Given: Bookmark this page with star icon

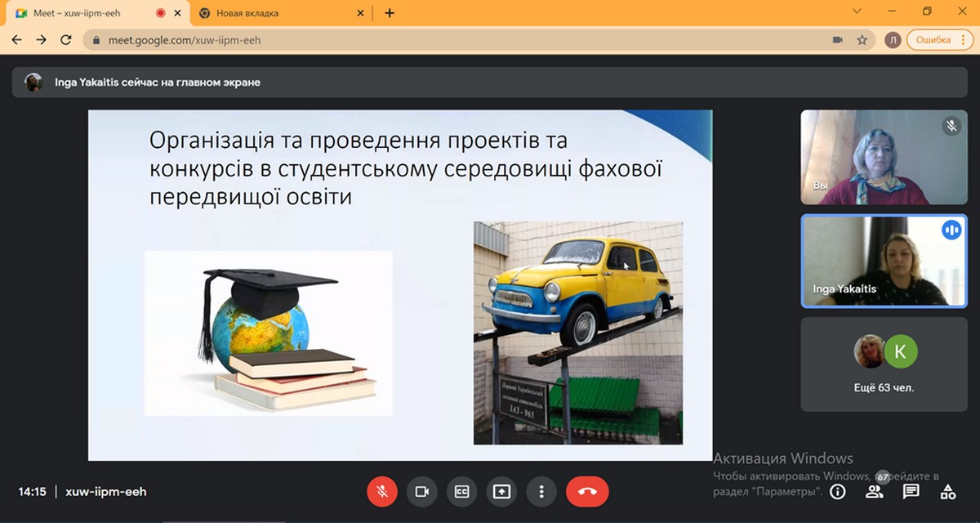Looking at the screenshot, I should click(x=862, y=39).
